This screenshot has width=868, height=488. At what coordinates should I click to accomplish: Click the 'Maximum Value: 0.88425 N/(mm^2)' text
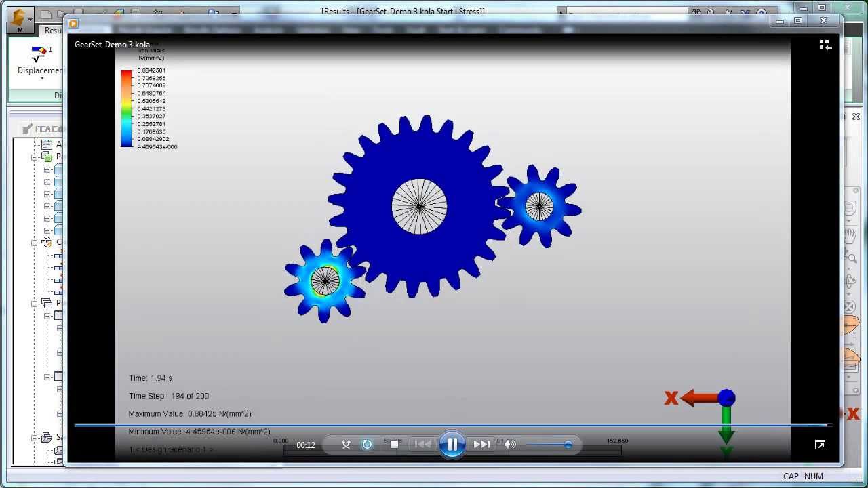[x=190, y=413]
